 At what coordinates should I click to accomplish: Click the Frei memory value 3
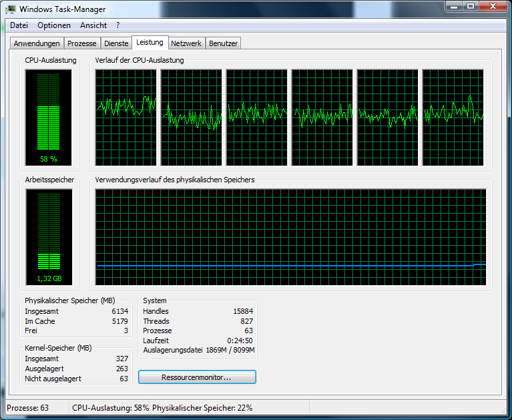[x=126, y=331]
